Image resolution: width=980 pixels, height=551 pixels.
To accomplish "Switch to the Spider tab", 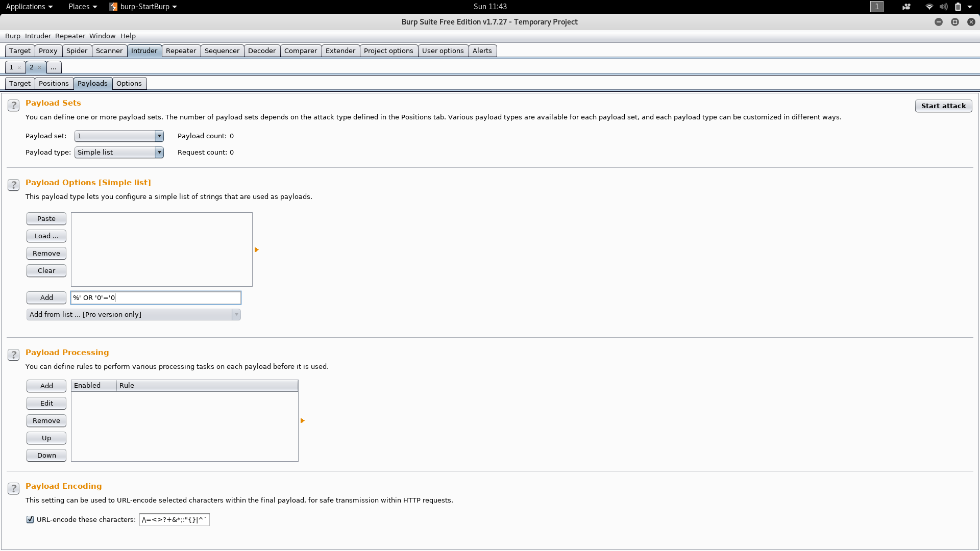I will [77, 51].
